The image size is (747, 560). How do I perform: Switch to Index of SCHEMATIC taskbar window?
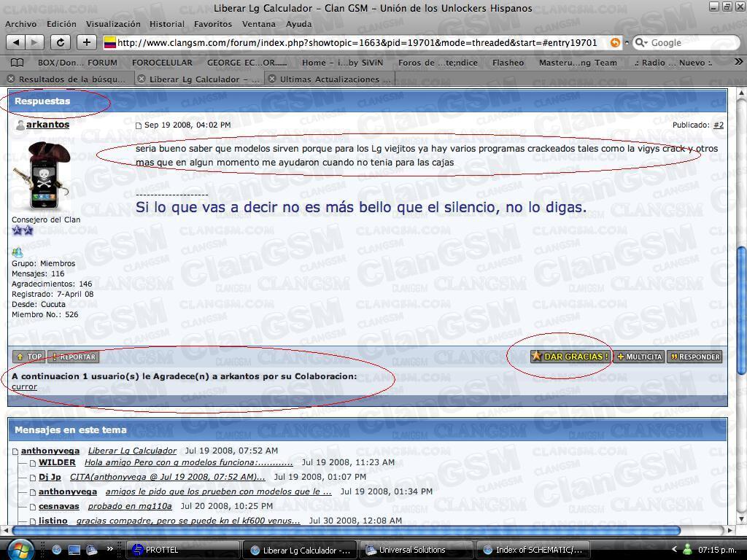point(533,550)
